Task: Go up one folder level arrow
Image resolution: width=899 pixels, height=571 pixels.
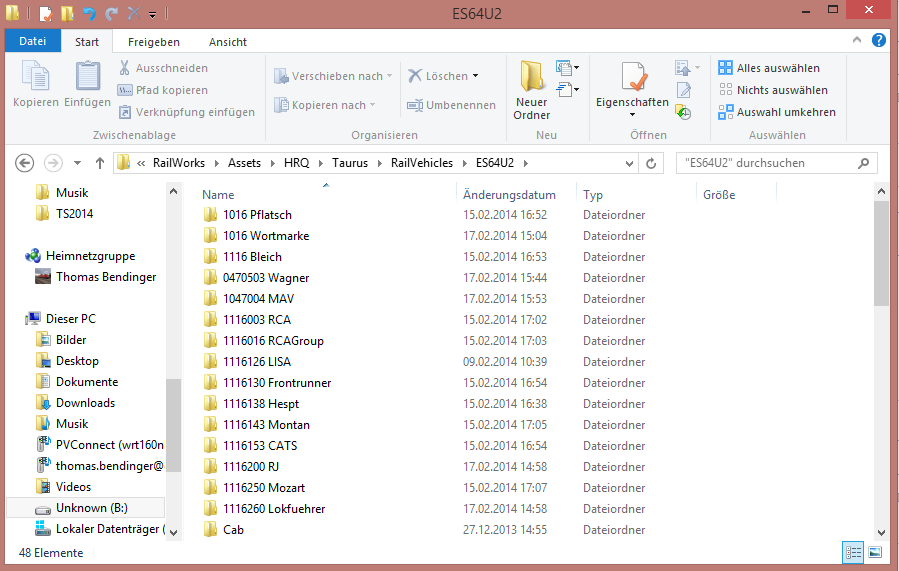Action: (x=100, y=163)
